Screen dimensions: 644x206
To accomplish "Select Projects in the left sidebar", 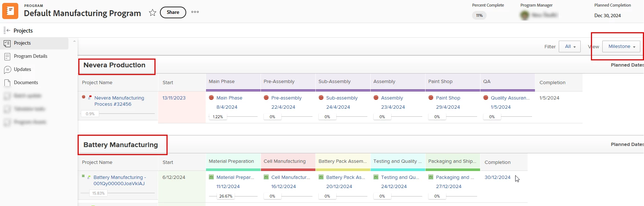I will [x=34, y=43].
